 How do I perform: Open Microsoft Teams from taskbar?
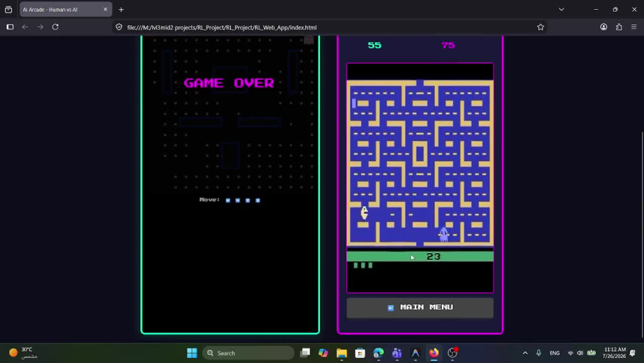pyautogui.click(x=397, y=353)
